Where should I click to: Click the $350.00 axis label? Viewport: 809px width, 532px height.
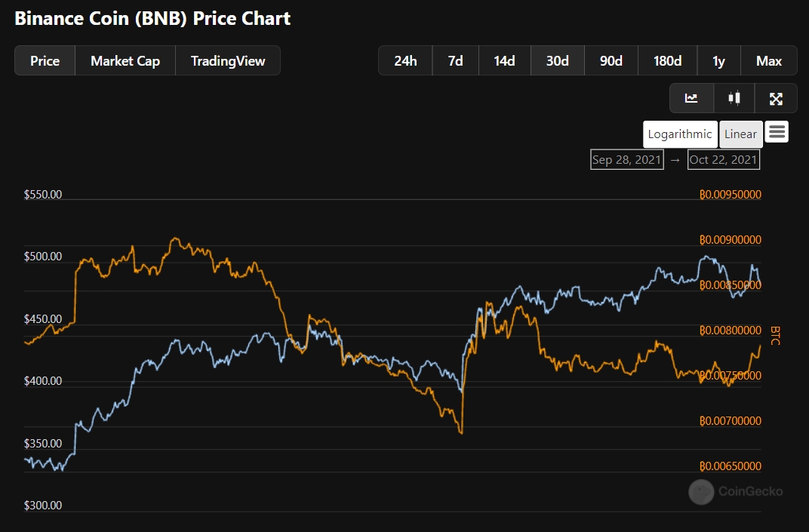[43, 443]
